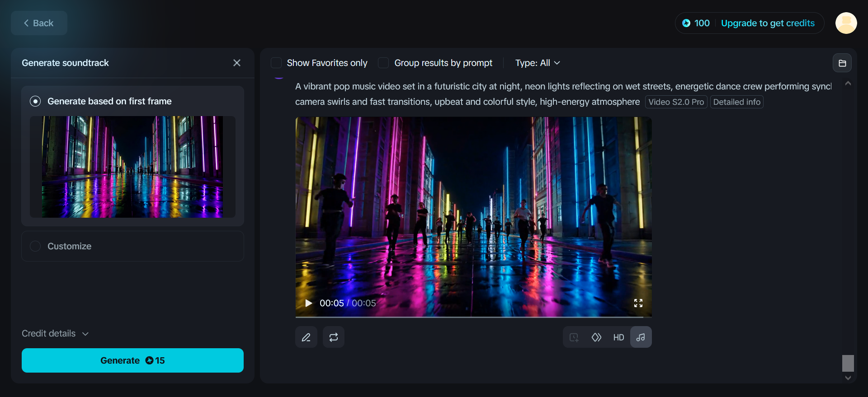Click the scroll up arrow
The image size is (868, 397).
848,84
